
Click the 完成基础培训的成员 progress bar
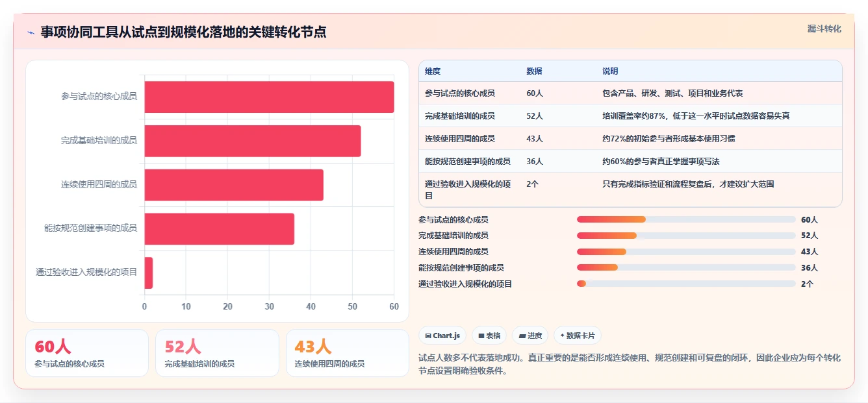(x=686, y=236)
